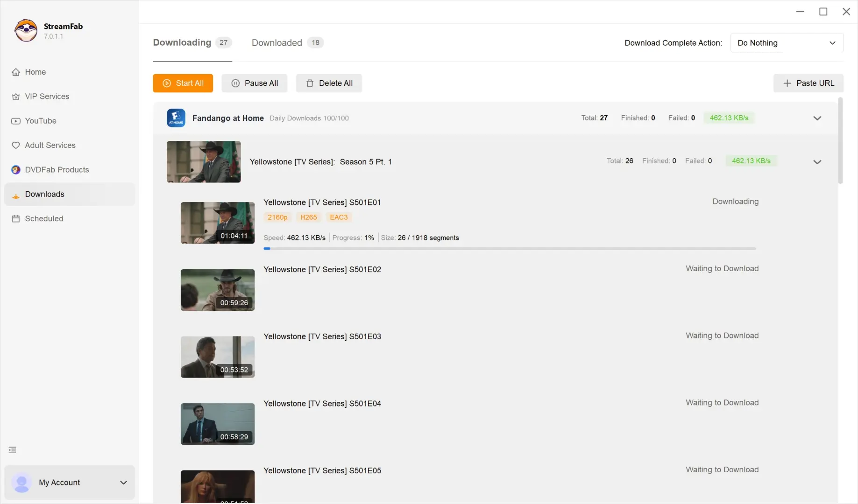Click the Fandango group speed 462.13 KB/s badge

click(x=729, y=118)
